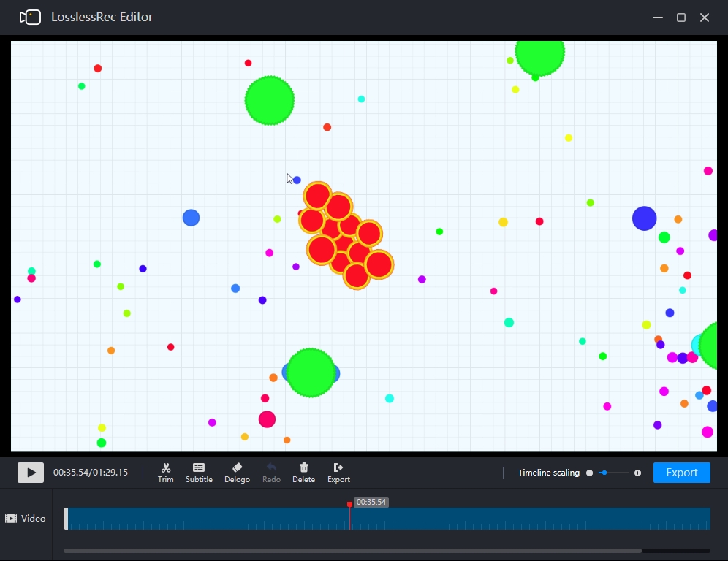Click the LosslessRec Editor logo icon
728x561 pixels.
[30, 18]
